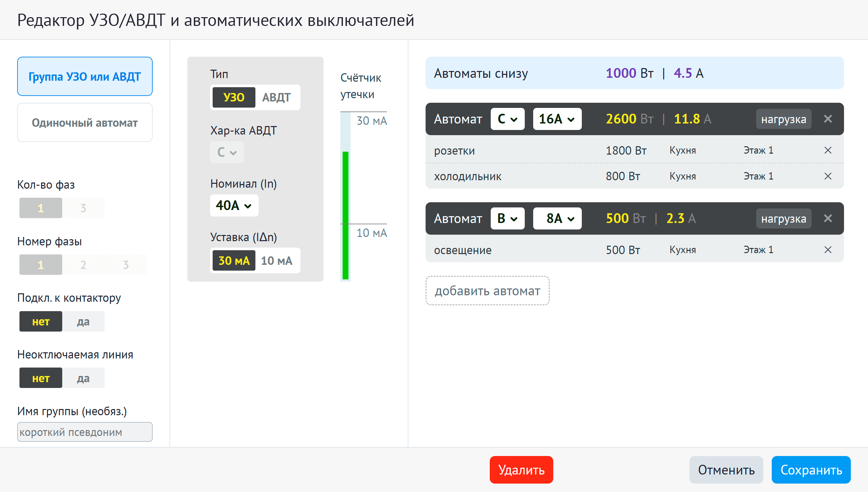Remove the 8A automat with X icon
Viewport: 868px width, 492px height.
pos(827,218)
